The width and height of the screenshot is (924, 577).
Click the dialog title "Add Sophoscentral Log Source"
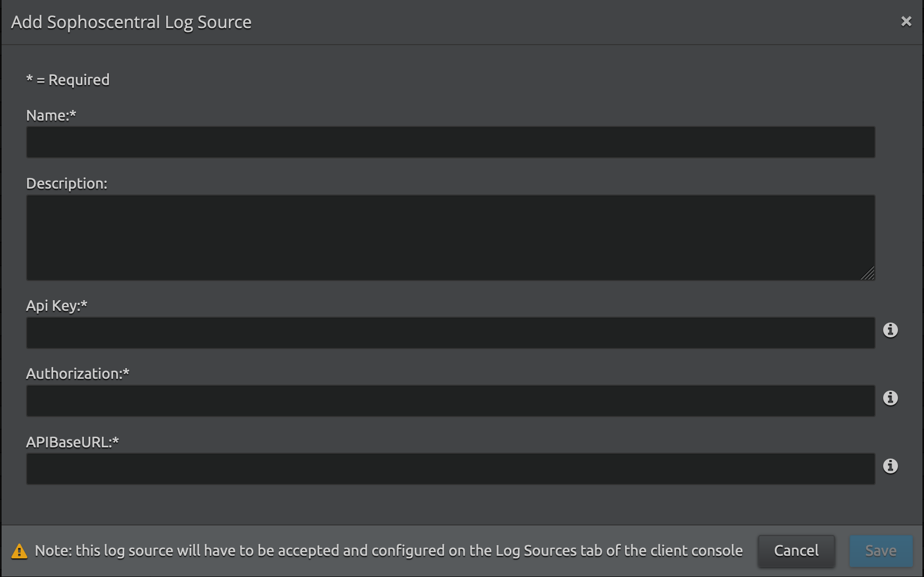(x=131, y=22)
